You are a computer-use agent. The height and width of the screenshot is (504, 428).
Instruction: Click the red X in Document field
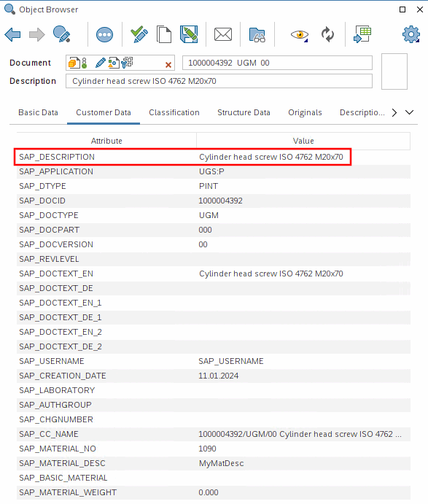[168, 65]
